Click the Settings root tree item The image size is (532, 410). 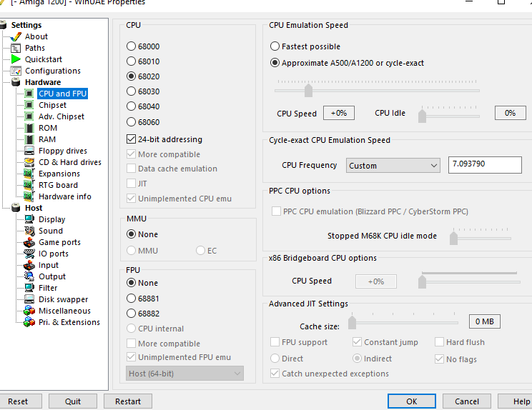coord(26,25)
